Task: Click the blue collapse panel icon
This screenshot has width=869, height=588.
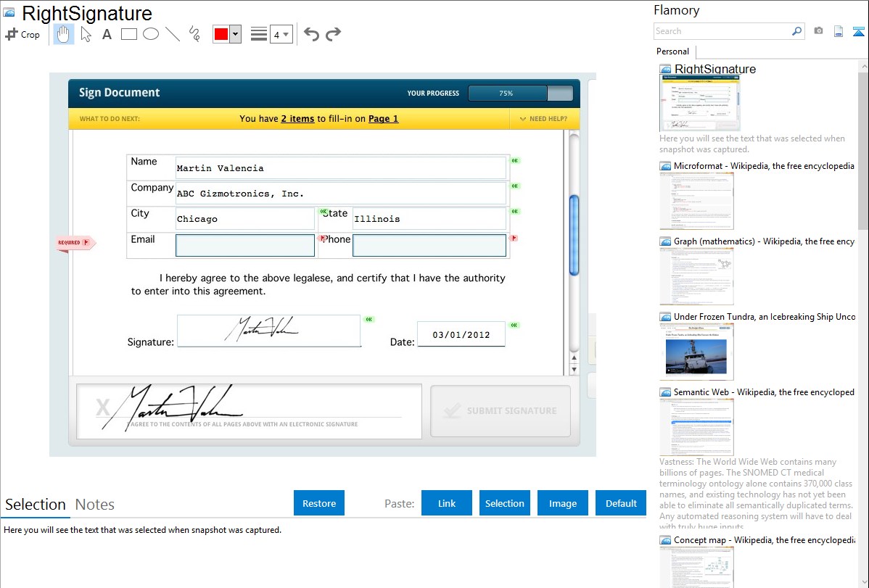Action: click(858, 31)
